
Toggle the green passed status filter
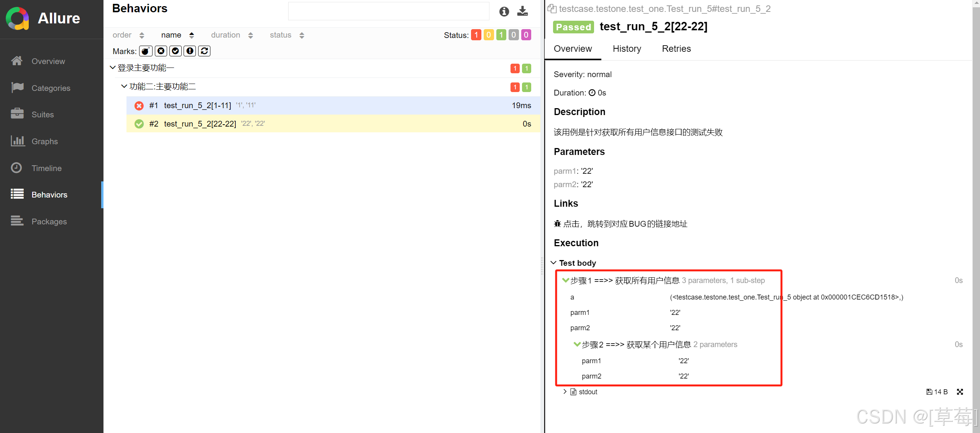coord(501,35)
